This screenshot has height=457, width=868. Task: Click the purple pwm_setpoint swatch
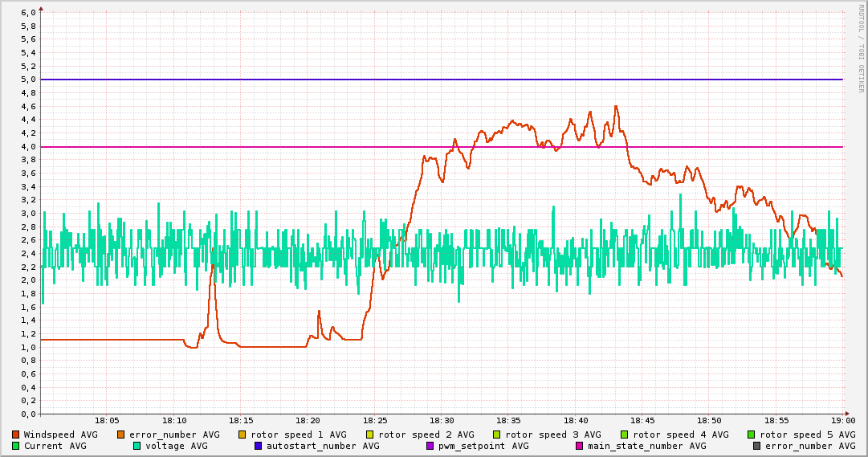430,446
